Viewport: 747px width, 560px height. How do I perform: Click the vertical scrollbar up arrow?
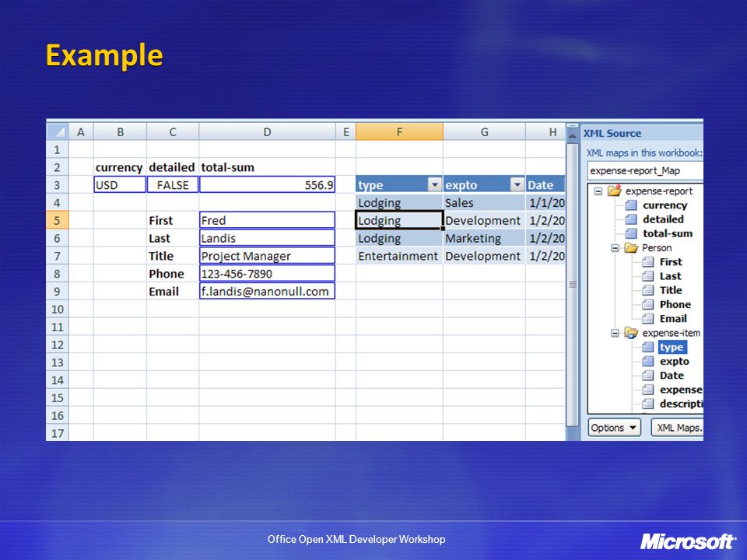(573, 135)
